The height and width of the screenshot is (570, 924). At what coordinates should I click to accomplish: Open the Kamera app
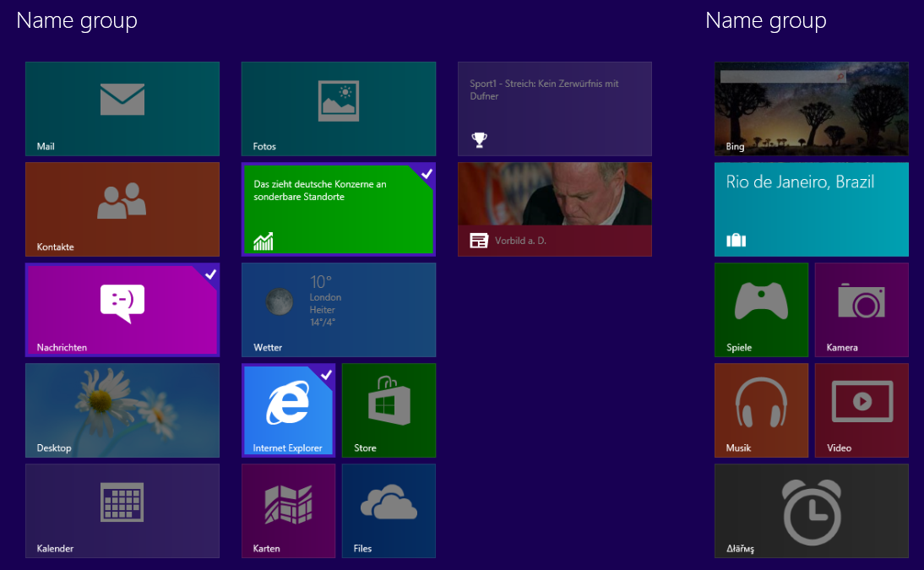click(861, 309)
